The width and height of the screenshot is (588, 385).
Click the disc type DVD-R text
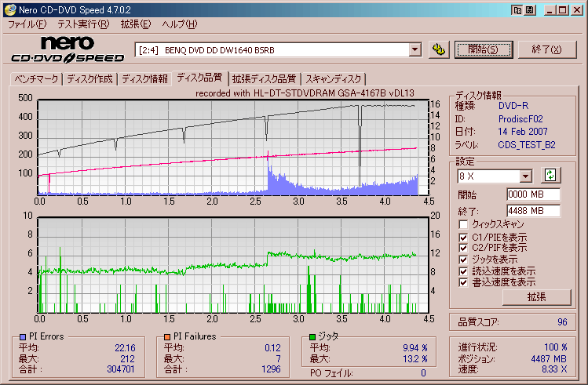pyautogui.click(x=513, y=106)
